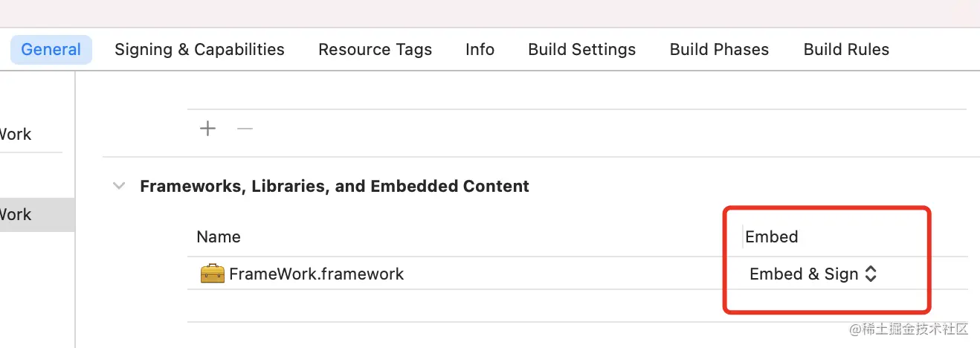980x348 pixels.
Task: Select the highlighted target in the sidebar
Action: pyautogui.click(x=30, y=215)
